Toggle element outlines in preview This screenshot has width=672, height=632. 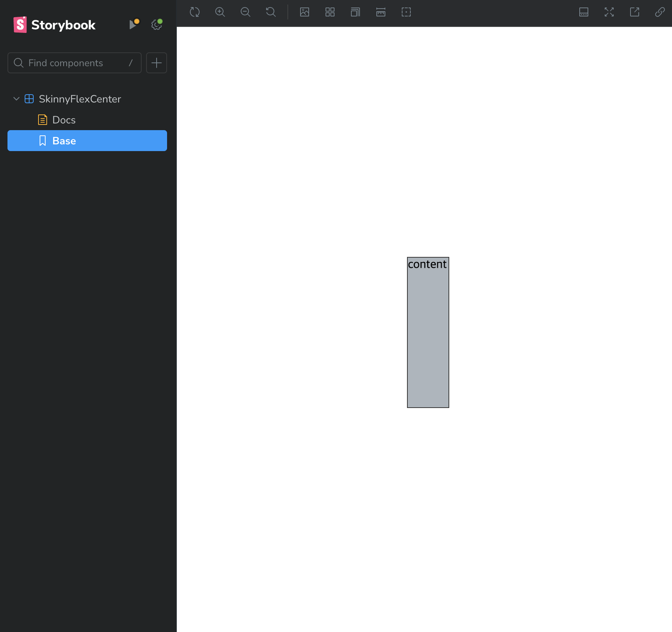point(406,12)
